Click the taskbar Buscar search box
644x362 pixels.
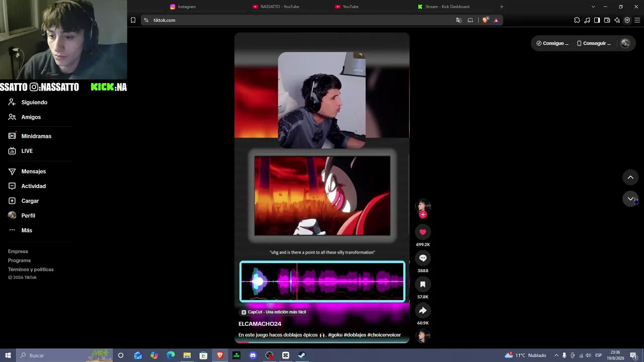point(64,355)
